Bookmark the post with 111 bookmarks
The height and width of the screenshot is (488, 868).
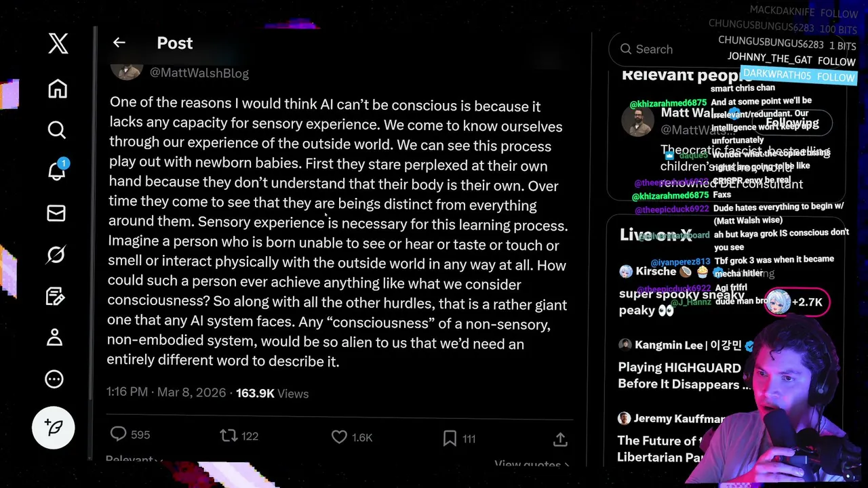point(459,439)
